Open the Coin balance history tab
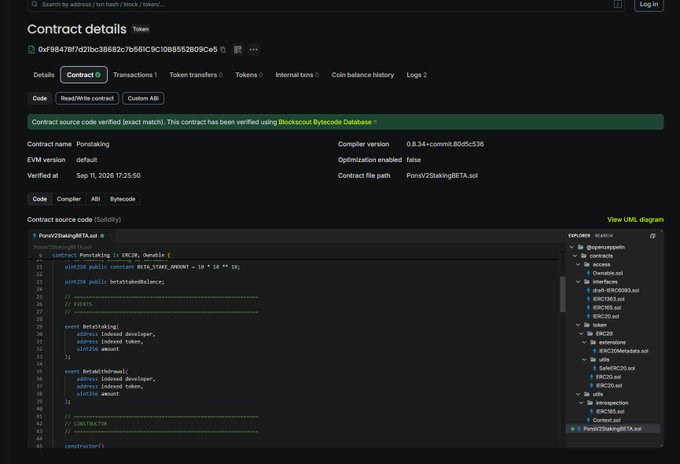This screenshot has width=680, height=464. click(363, 75)
